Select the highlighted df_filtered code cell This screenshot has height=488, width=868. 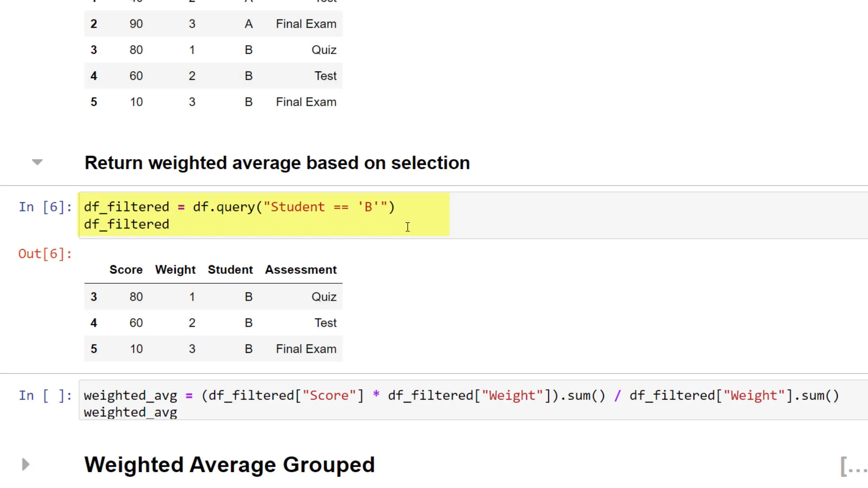[x=264, y=215]
